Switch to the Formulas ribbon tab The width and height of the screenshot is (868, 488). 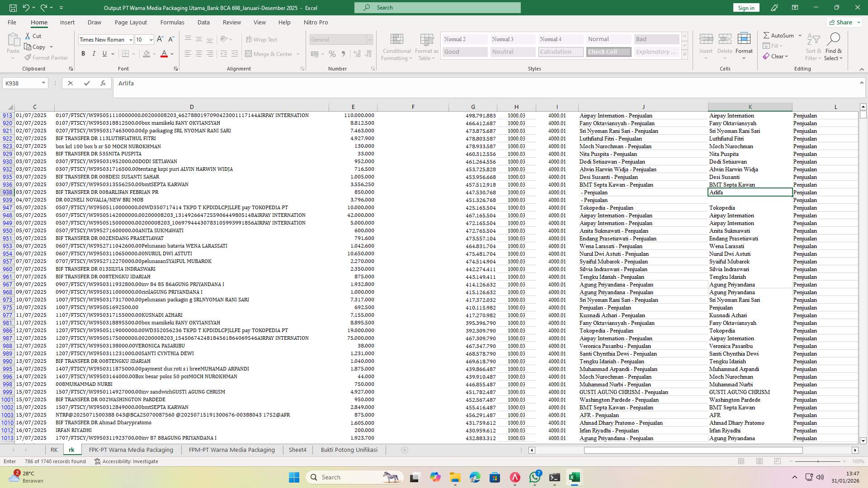tap(172, 22)
